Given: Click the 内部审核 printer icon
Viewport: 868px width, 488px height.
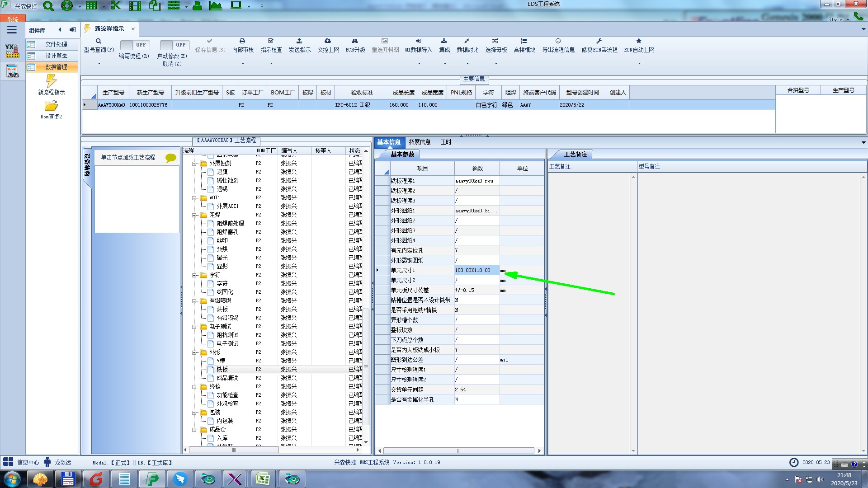Looking at the screenshot, I should coord(242,41).
